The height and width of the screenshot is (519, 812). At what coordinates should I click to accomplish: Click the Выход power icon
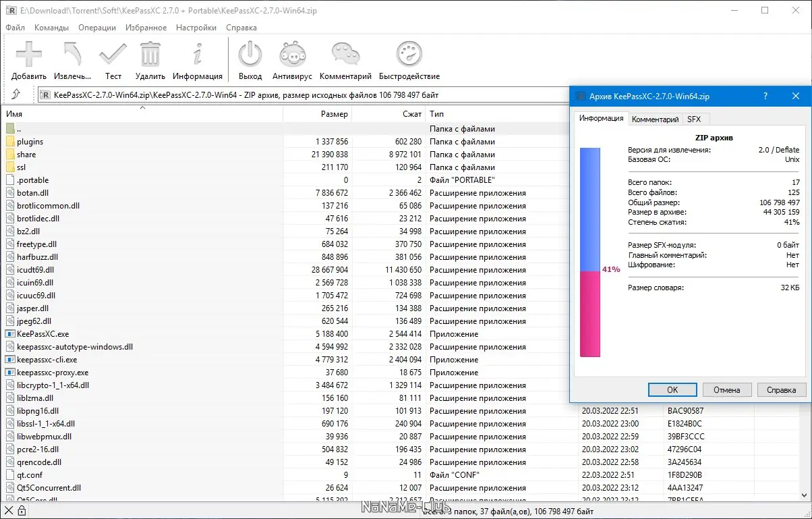tap(250, 55)
